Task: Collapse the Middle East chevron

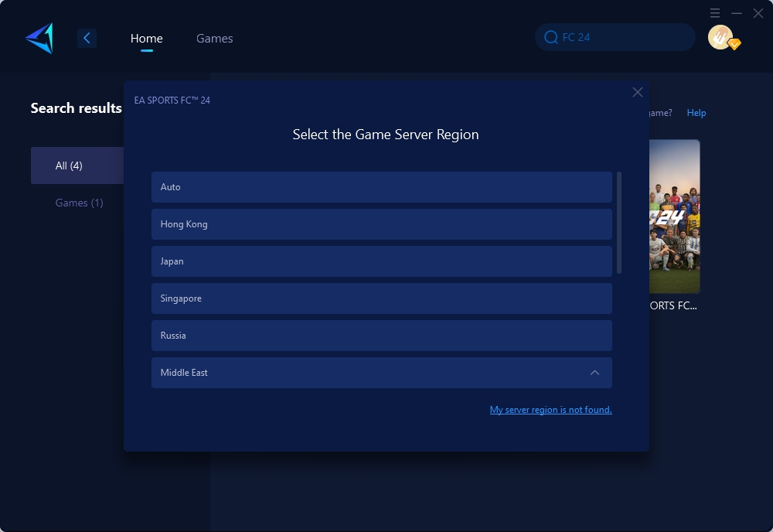Action: coord(595,373)
